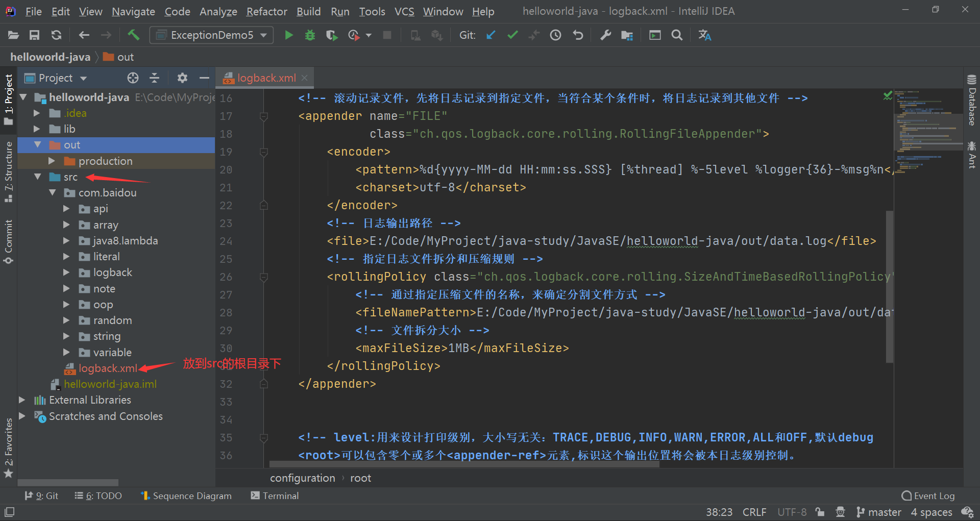
Task: Expand the External Libraries node
Action: click(x=22, y=400)
